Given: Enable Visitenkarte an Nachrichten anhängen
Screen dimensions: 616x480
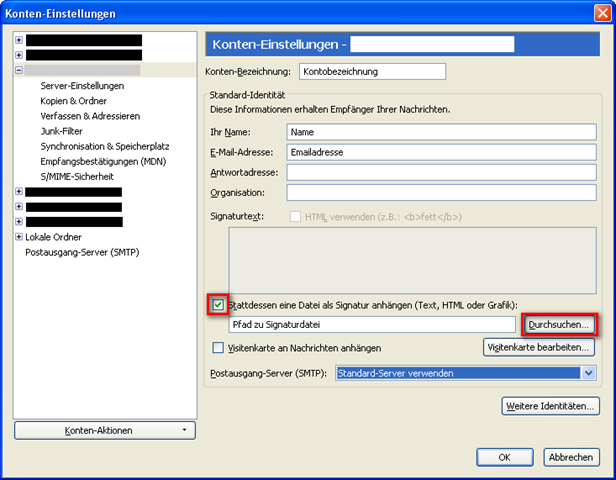Looking at the screenshot, I should (x=218, y=348).
